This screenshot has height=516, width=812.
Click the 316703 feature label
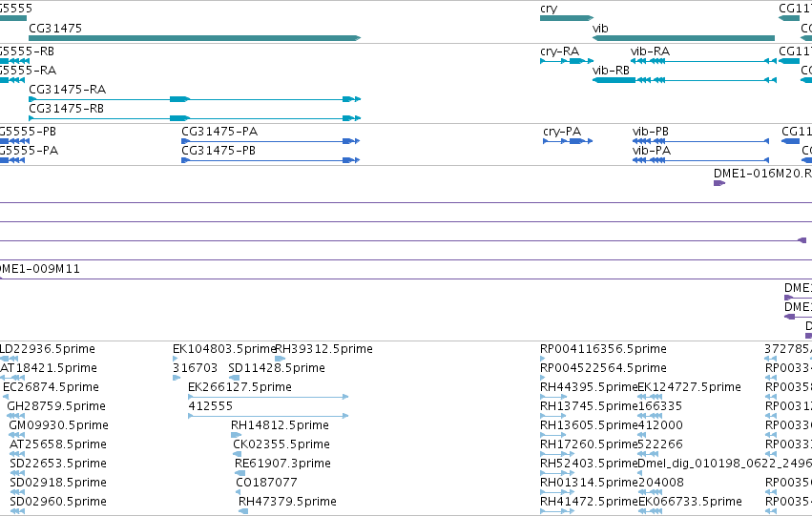pos(196,368)
